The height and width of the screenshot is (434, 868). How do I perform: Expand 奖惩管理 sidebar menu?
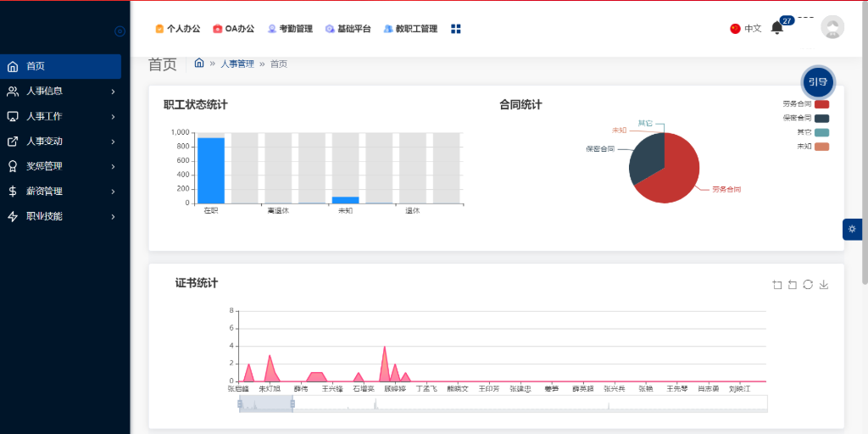pos(60,166)
